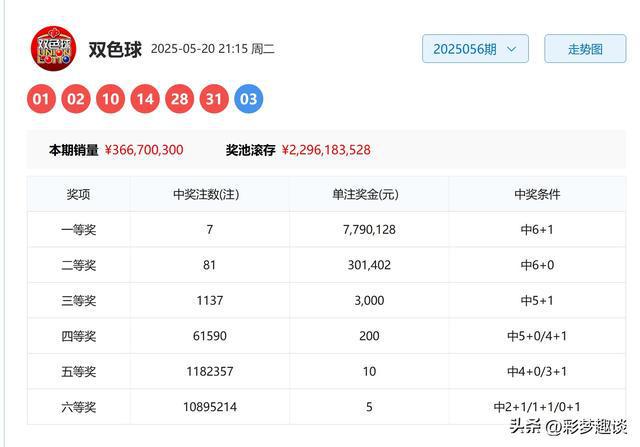Screen dimensions: 640x447
Task: Click fourth prize winner count 61590
Action: (210, 336)
